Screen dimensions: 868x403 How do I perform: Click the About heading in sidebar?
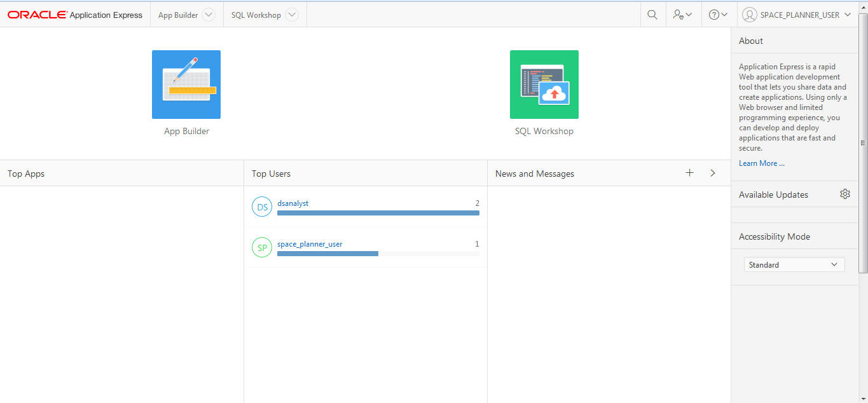(x=751, y=41)
